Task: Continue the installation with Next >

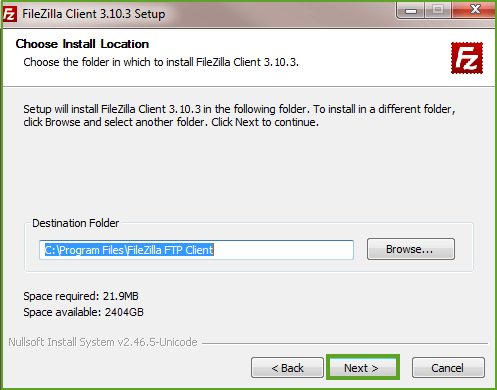Action: click(363, 367)
